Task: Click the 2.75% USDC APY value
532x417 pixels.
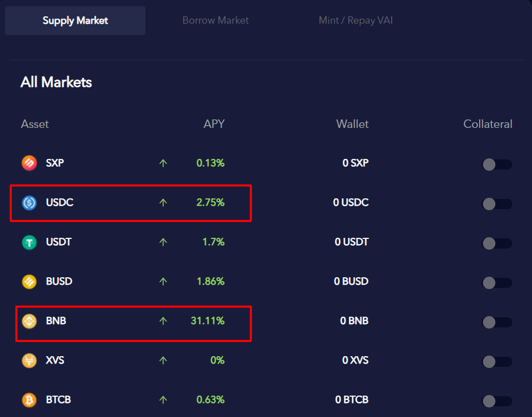Action: [210, 202]
